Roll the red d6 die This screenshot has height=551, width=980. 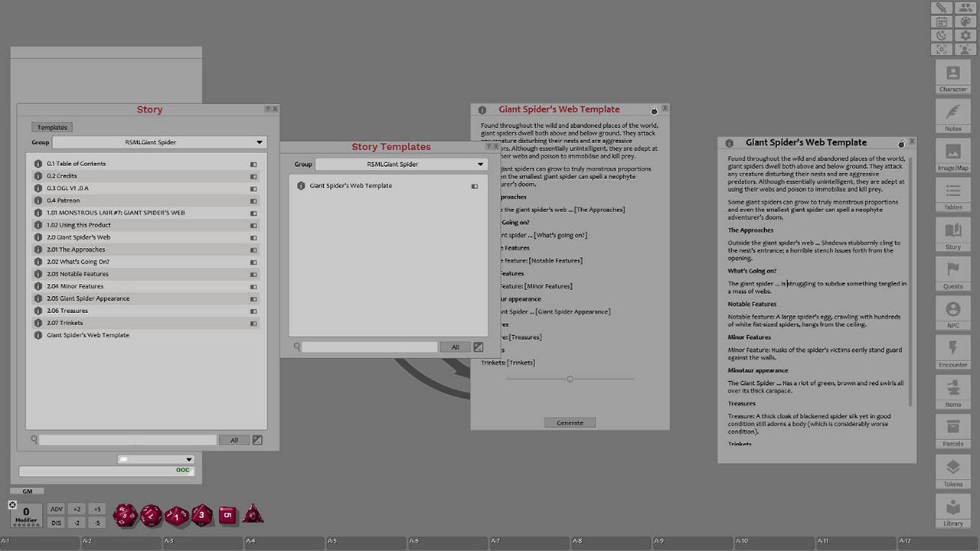227,515
